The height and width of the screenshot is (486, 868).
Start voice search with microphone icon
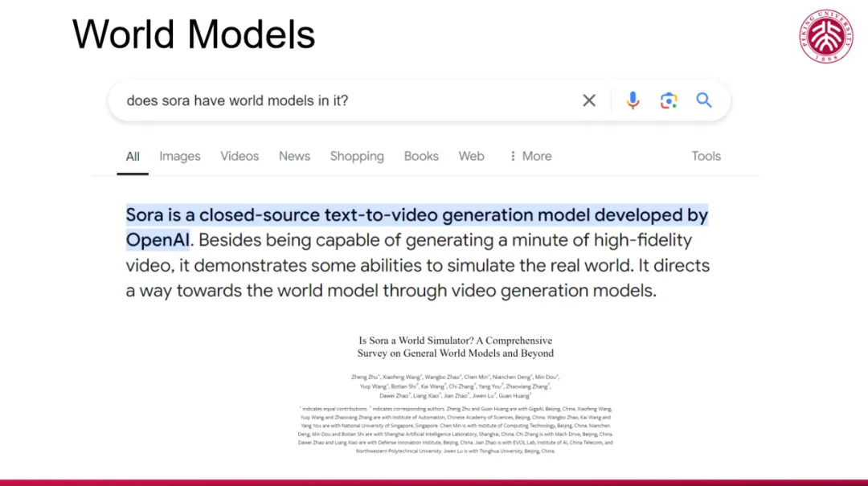pyautogui.click(x=633, y=100)
